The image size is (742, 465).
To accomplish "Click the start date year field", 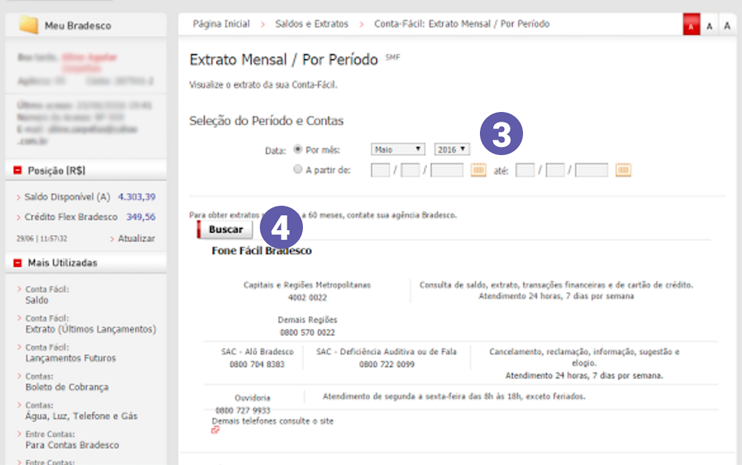I will 447,170.
